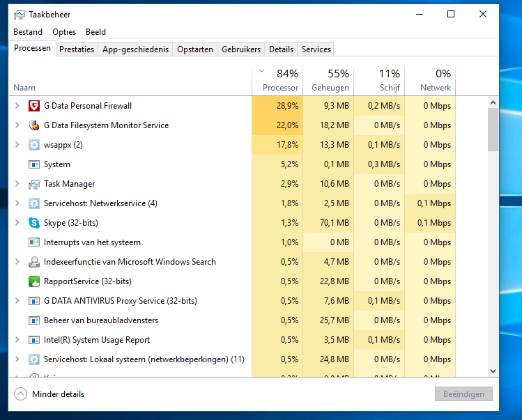The width and height of the screenshot is (522, 420).
Task: Click the Intel(R) System Usage Report icon
Action: tap(34, 340)
